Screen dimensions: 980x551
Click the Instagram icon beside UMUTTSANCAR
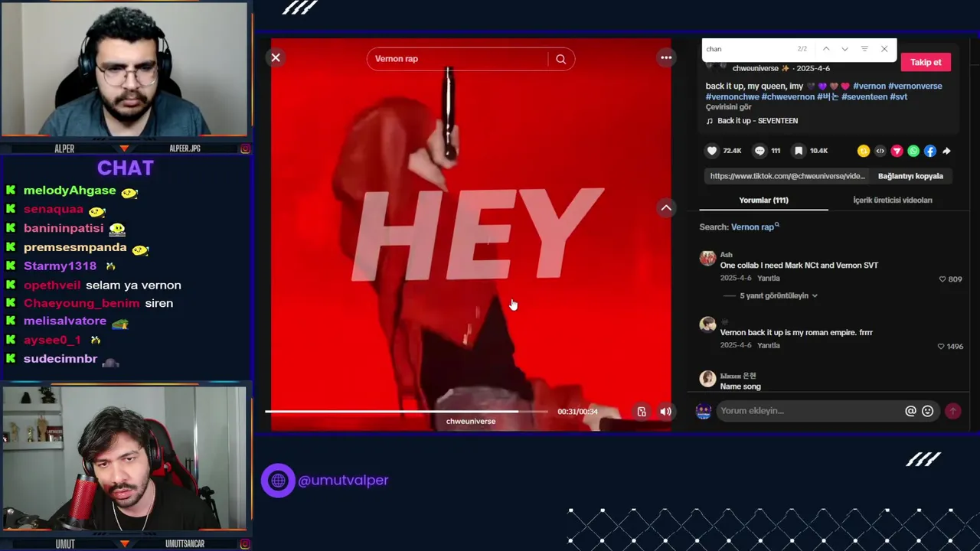click(245, 543)
